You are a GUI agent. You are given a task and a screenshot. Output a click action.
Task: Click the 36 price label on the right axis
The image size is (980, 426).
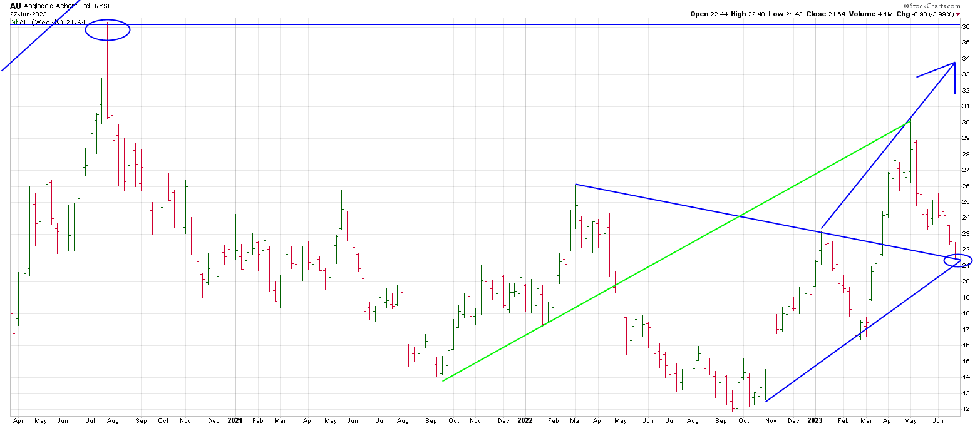[x=966, y=26]
